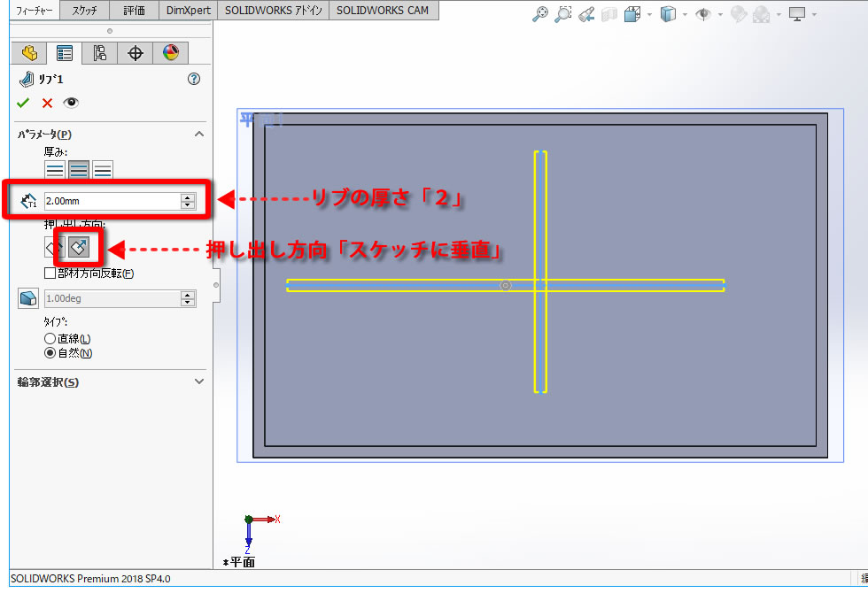
Task: Click the Zoom to Fit icon
Action: coord(539,14)
